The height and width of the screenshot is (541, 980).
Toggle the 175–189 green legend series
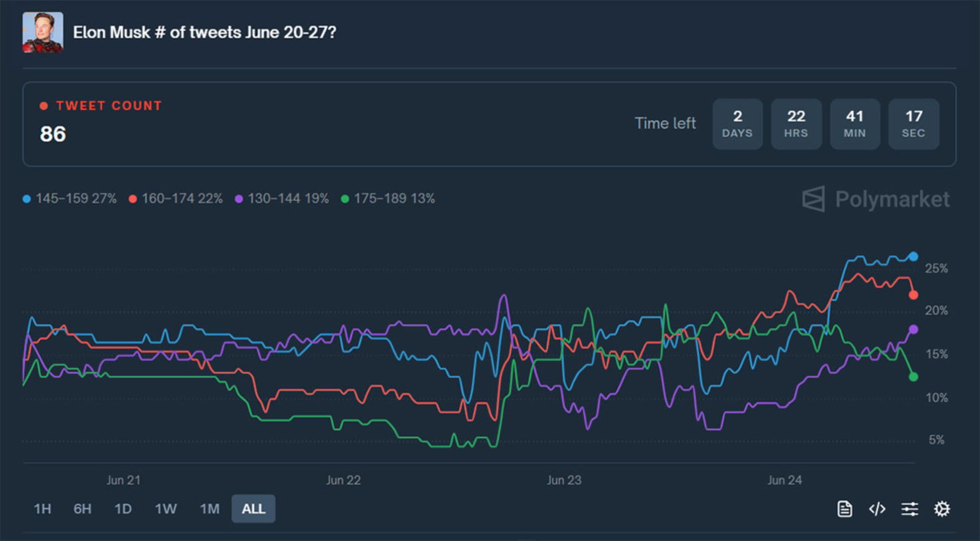click(388, 198)
